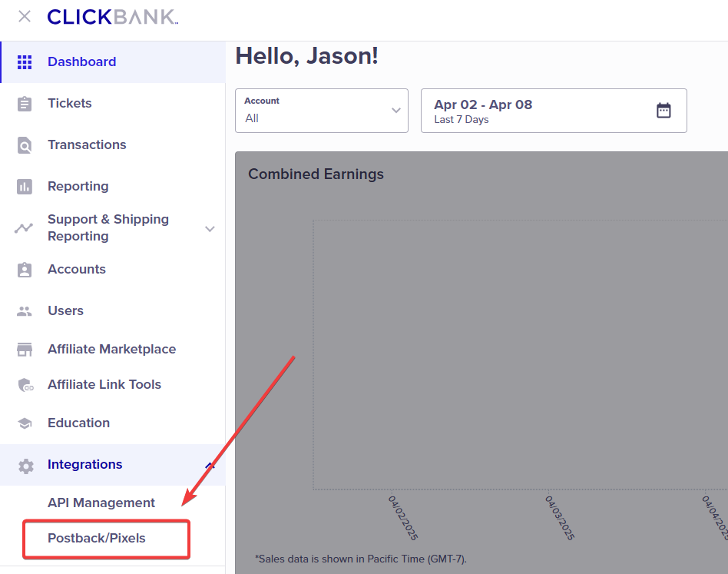Click the Affiliate Link Tools shield icon
Viewport: 728px width, 574px height.
[25, 385]
